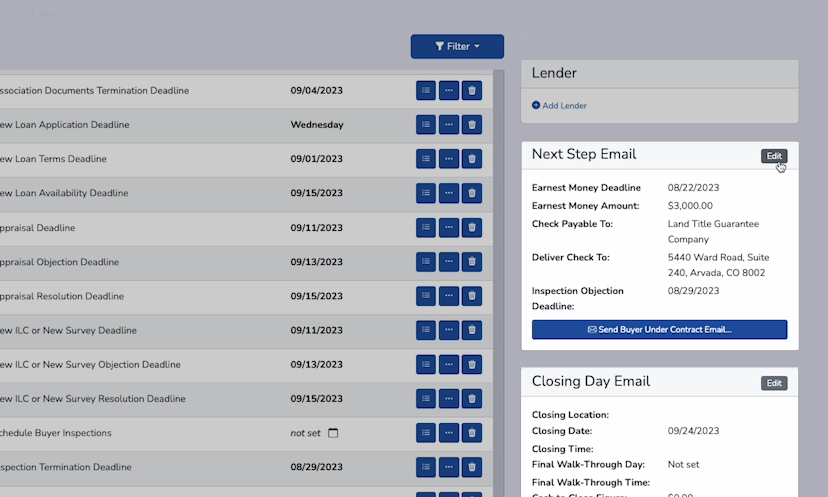828x497 pixels.
Task: Delete Appraisal Objection Deadline row
Action: point(472,262)
